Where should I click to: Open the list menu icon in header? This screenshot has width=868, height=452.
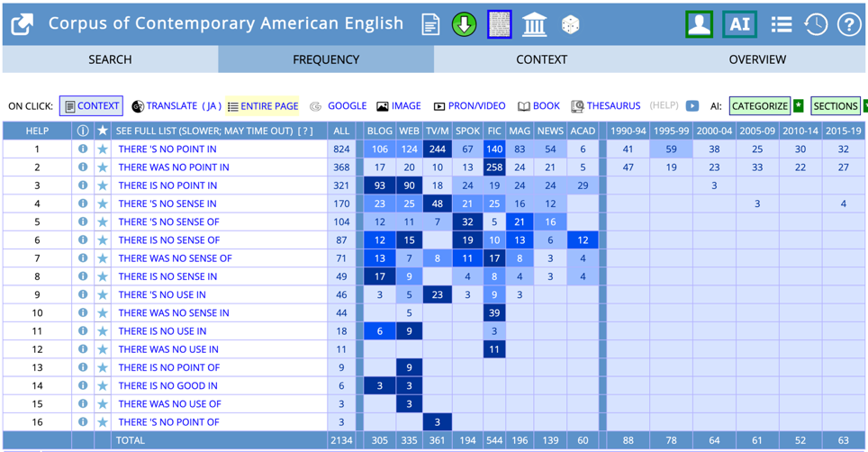781,24
